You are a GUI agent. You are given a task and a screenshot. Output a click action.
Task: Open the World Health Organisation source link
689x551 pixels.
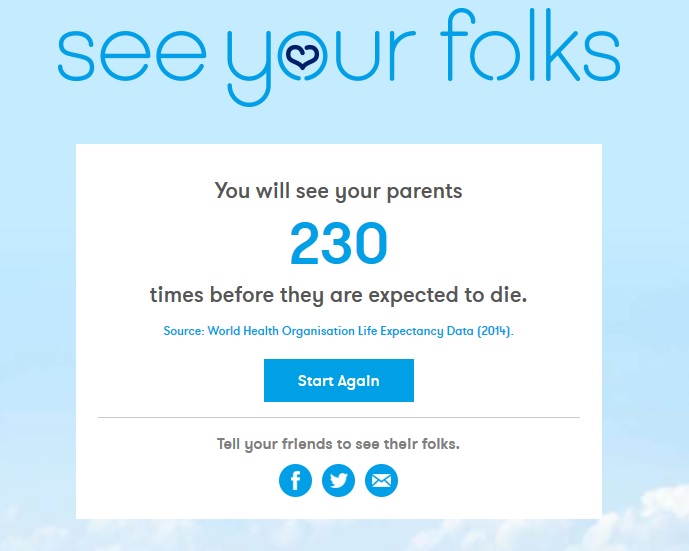[338, 332]
